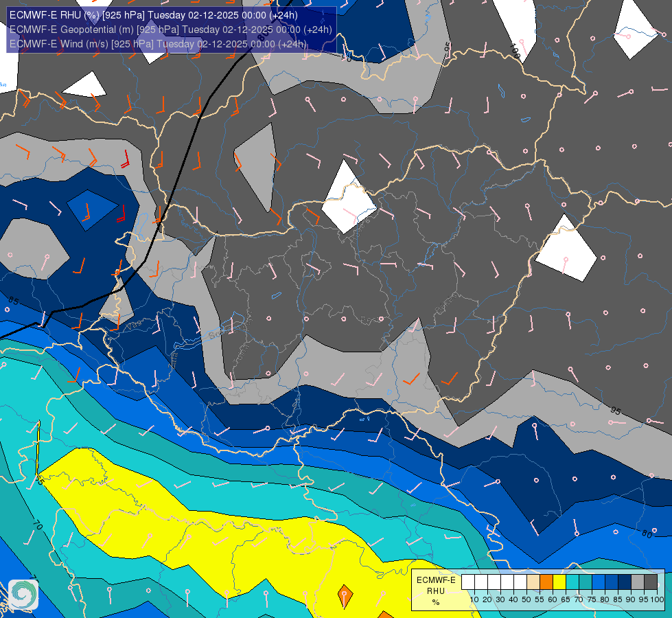
Task: Pick the cyan 65-70 legend swatch
Action: coord(572,582)
